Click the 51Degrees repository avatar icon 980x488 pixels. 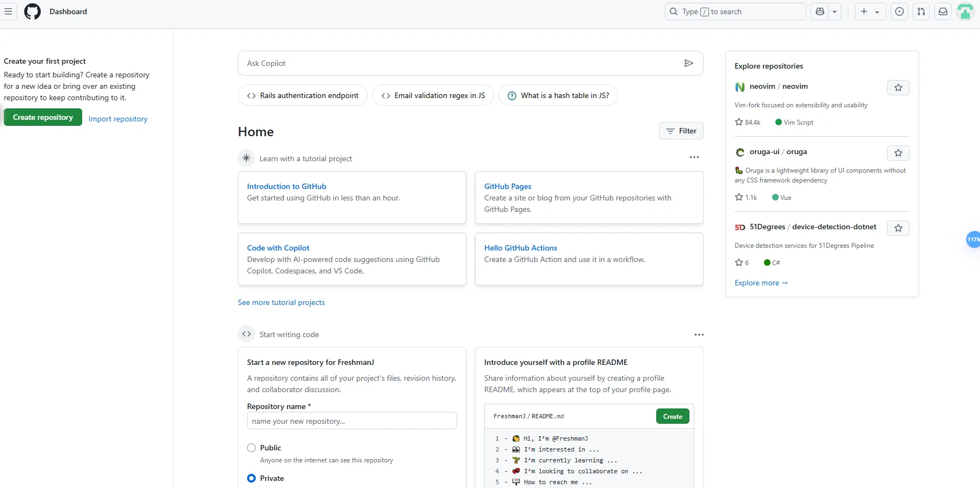[740, 227]
